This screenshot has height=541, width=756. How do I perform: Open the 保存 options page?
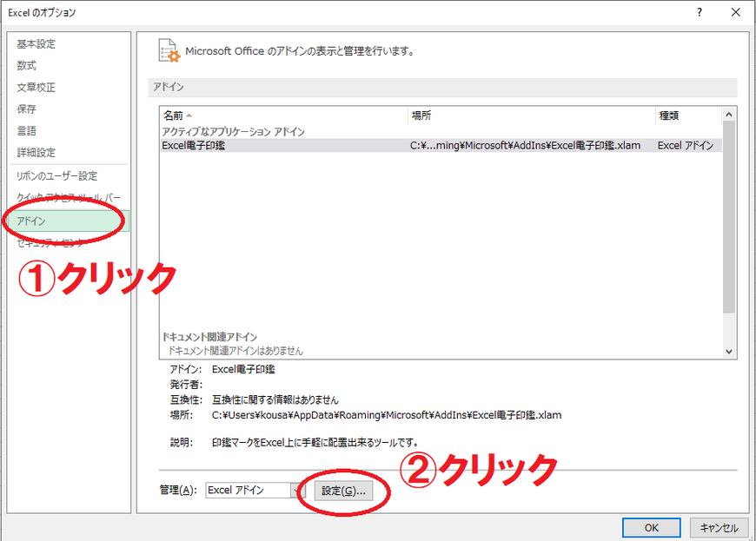click(x=27, y=109)
